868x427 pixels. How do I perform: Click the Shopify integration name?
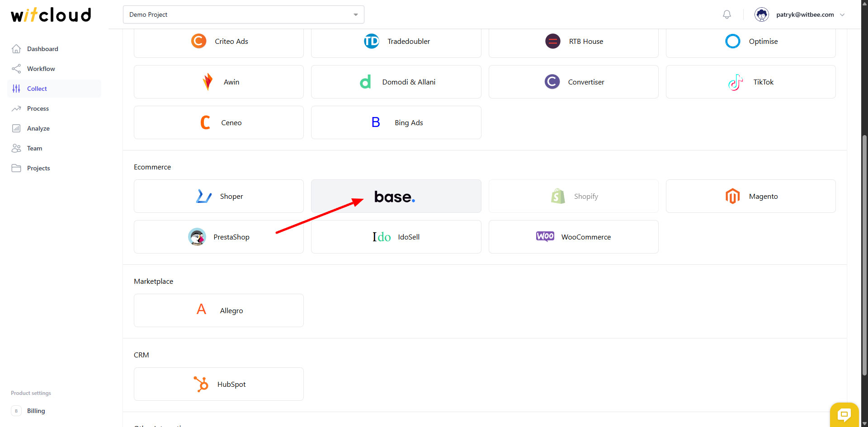pyautogui.click(x=586, y=196)
